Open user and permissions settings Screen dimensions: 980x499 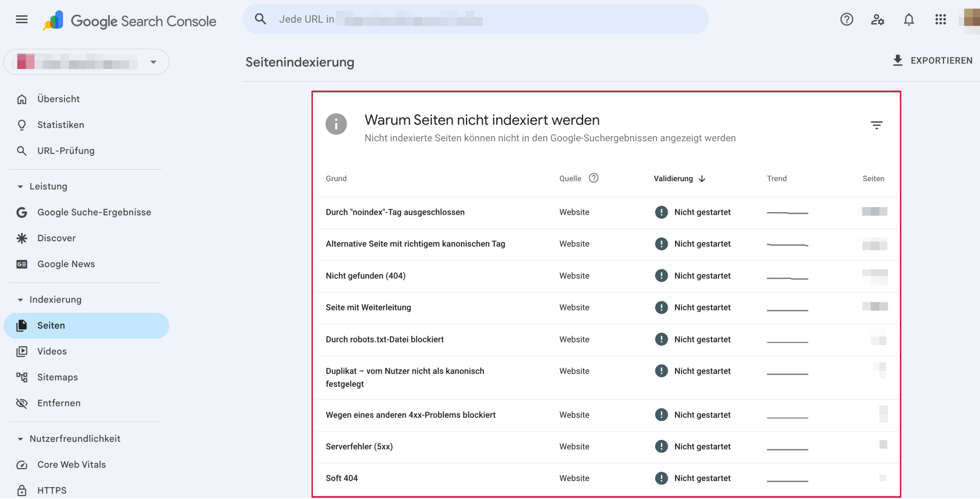click(877, 20)
